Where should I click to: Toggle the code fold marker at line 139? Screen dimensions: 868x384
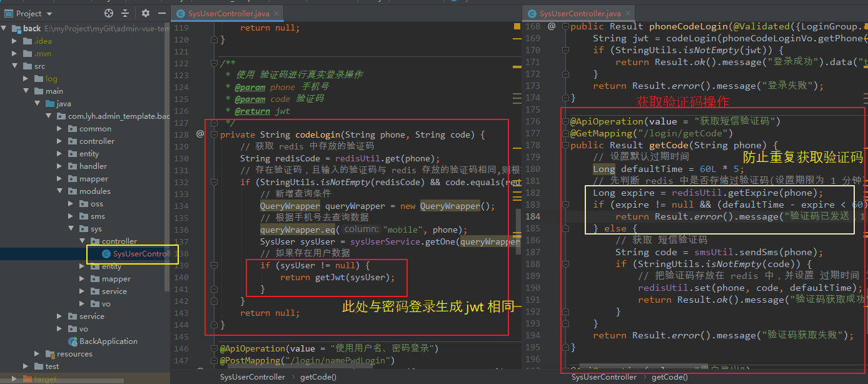pyautogui.click(x=214, y=265)
